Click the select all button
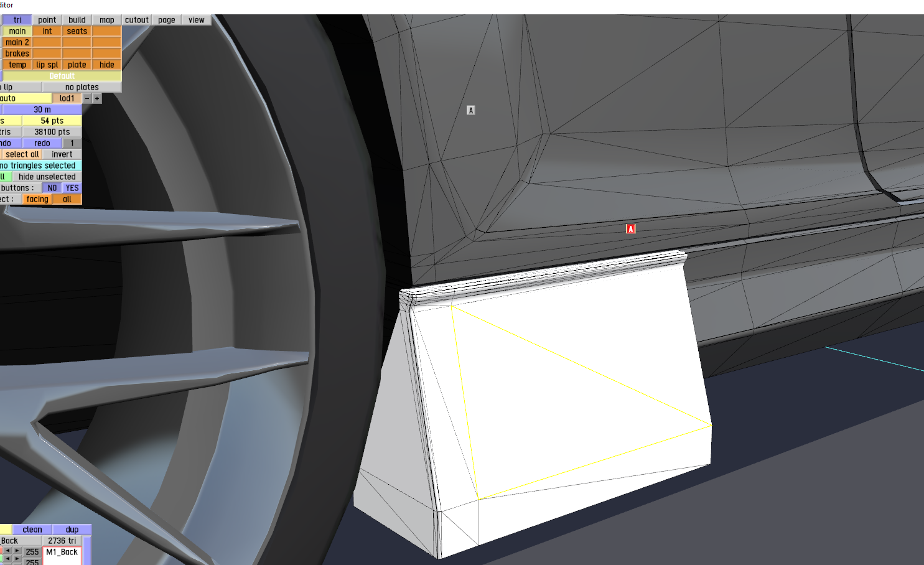Image resolution: width=924 pixels, height=565 pixels. point(22,154)
